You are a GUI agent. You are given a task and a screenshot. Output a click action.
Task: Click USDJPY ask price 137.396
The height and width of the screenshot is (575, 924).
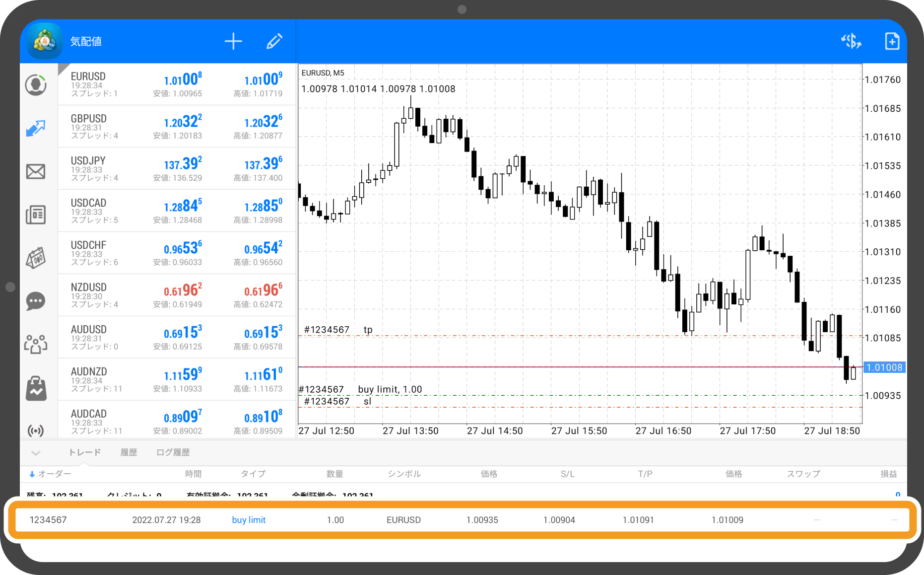coord(263,163)
